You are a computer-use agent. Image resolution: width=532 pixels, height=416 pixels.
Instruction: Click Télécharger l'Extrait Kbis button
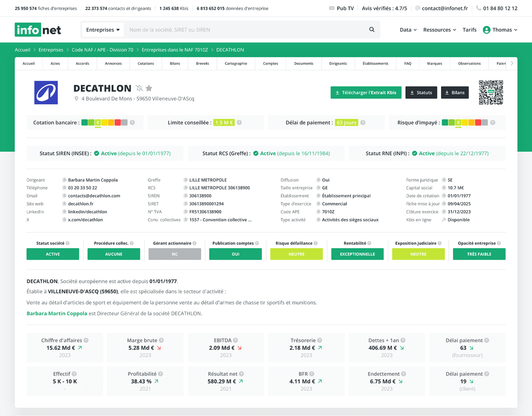click(366, 92)
